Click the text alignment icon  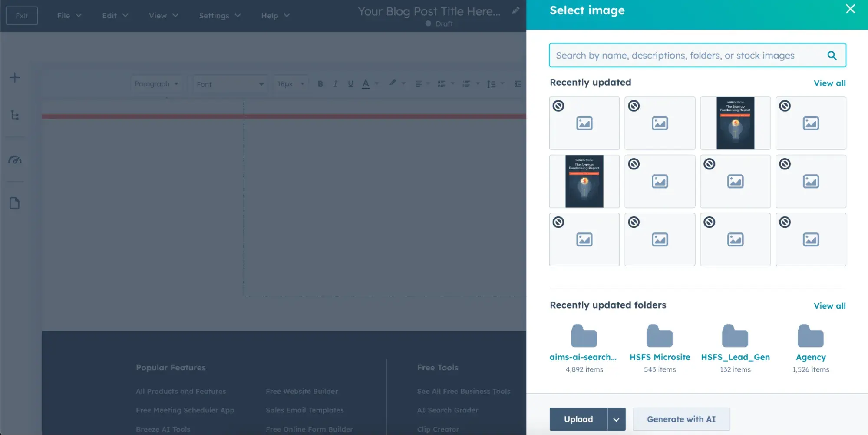[x=419, y=84]
